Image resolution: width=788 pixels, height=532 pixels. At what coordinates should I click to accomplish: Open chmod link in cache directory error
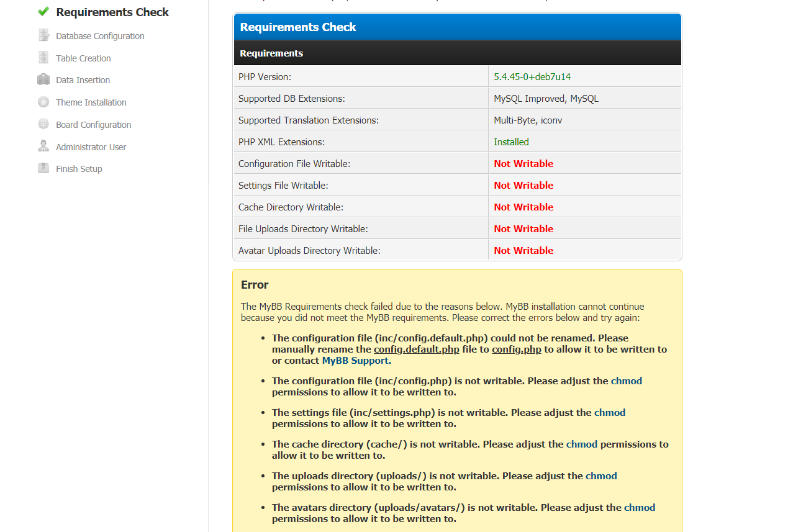click(x=581, y=444)
